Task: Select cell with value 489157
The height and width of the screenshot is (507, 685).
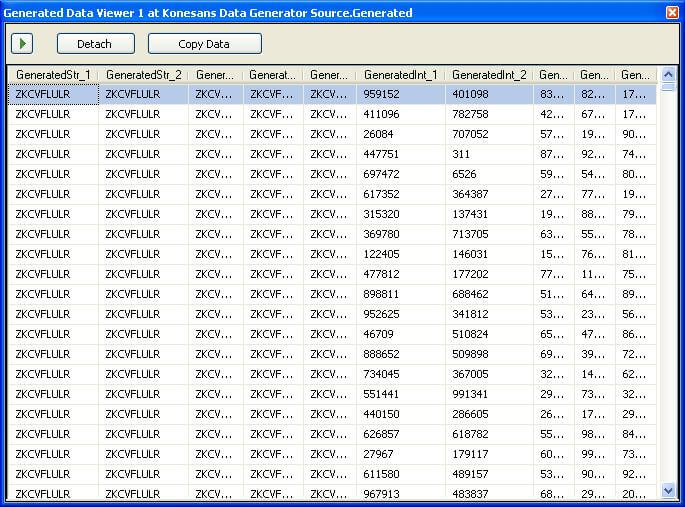Action: pyautogui.click(x=489, y=475)
